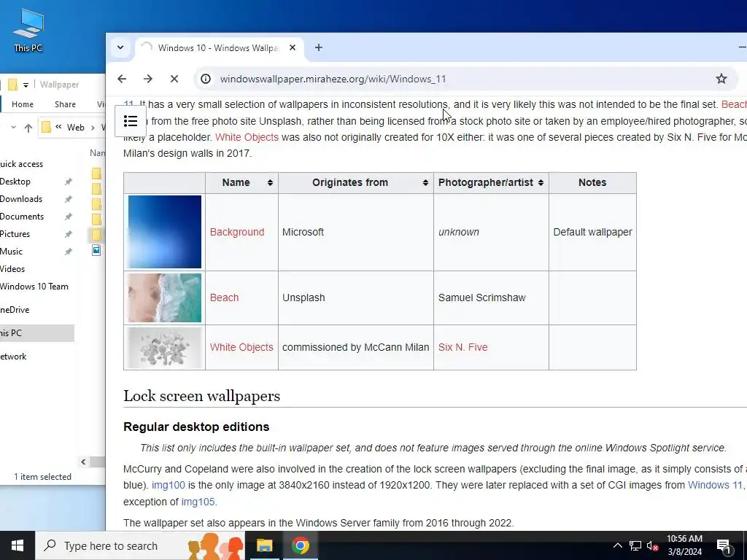
Task: Open Chrome tab search dropdown
Action: coord(120,47)
